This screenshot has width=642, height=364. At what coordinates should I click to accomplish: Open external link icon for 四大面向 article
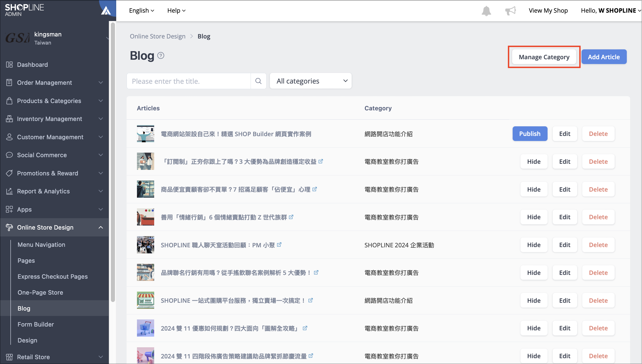(305, 328)
